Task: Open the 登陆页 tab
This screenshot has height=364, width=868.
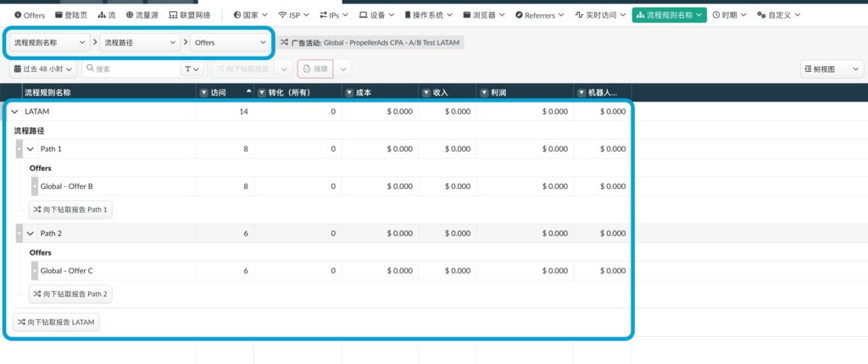Action: (x=71, y=15)
